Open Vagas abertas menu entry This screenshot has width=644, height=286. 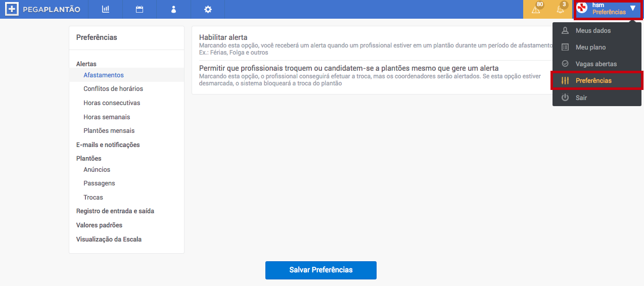click(x=597, y=64)
